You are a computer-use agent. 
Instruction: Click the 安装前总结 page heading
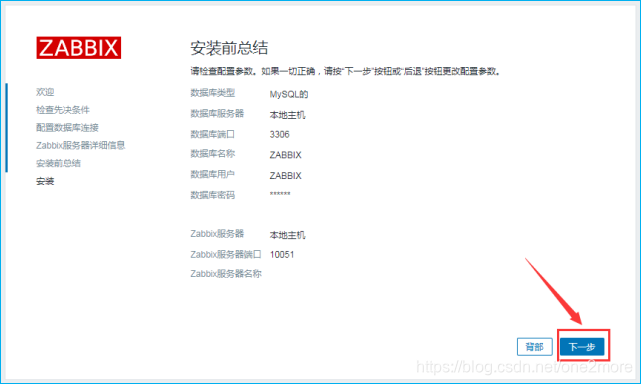(x=229, y=48)
